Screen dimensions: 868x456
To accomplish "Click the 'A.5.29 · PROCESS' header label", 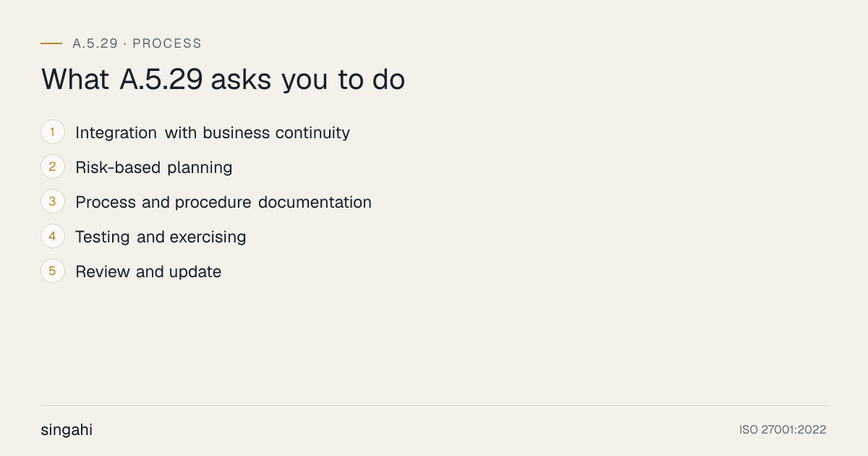I will click(137, 43).
